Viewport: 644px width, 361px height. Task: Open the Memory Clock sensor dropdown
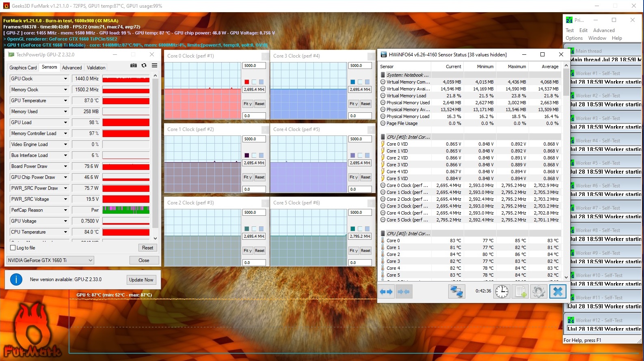coord(65,90)
